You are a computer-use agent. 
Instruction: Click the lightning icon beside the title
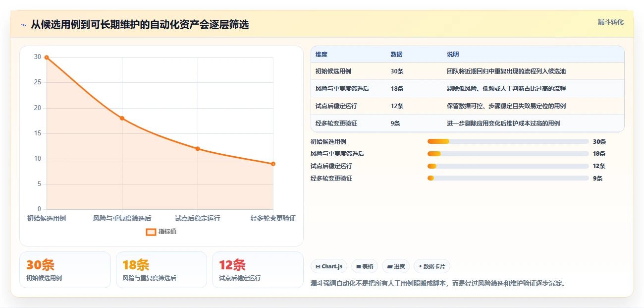23,25
